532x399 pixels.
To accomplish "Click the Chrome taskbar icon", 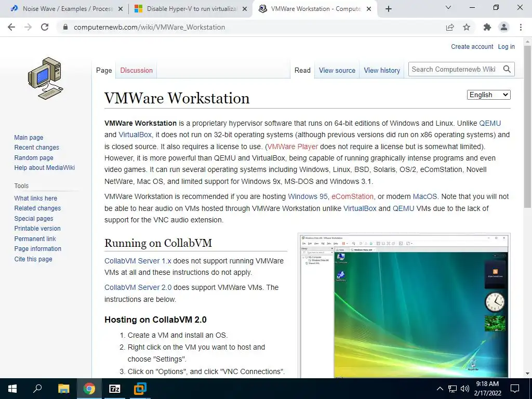I will point(89,389).
